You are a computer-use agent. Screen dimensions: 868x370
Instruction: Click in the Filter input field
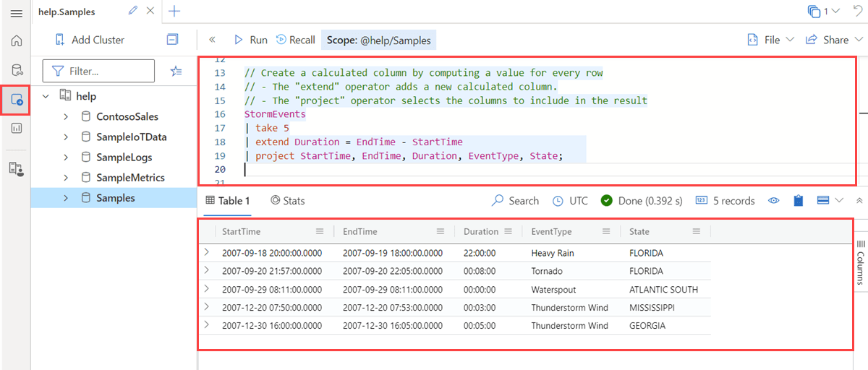click(99, 71)
